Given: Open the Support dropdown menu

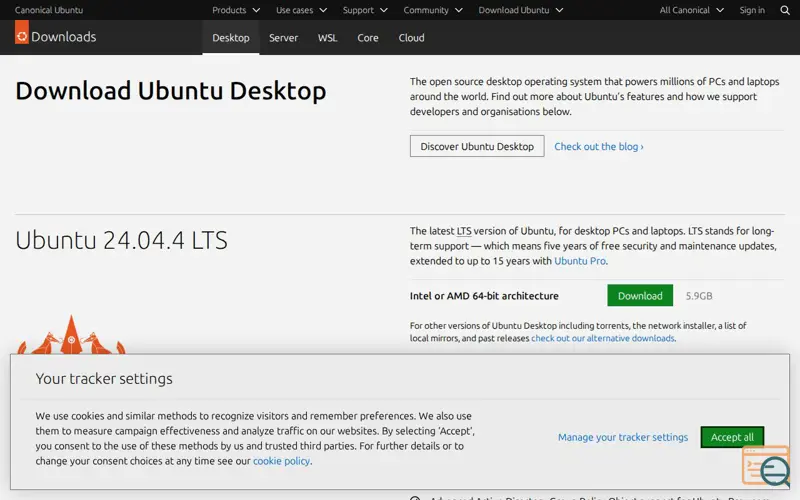Looking at the screenshot, I should point(365,10).
